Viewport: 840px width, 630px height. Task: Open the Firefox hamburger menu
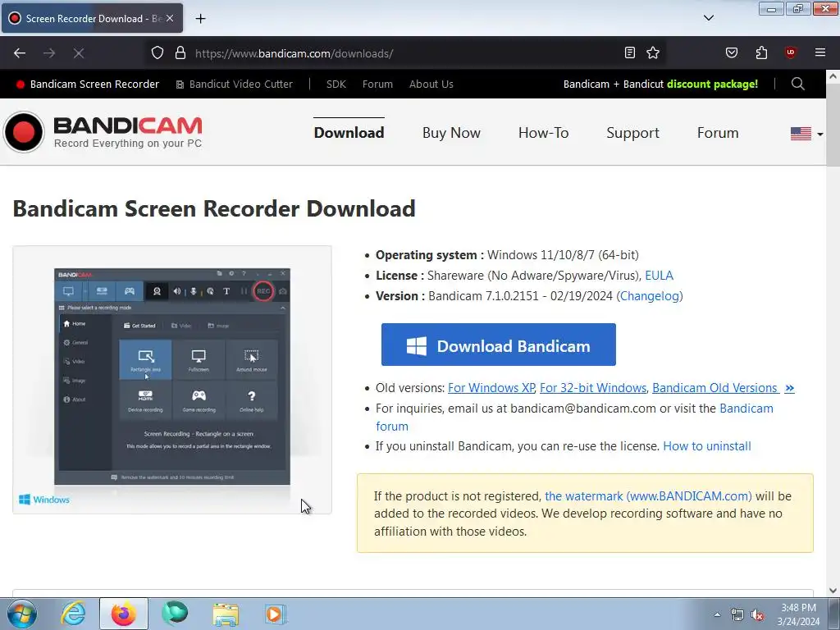pyautogui.click(x=819, y=52)
